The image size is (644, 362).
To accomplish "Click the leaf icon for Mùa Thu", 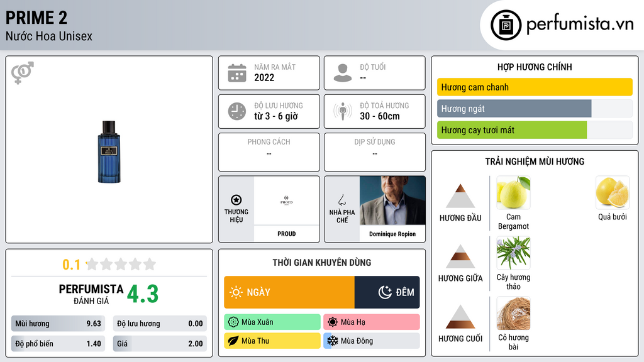I will 233,341.
